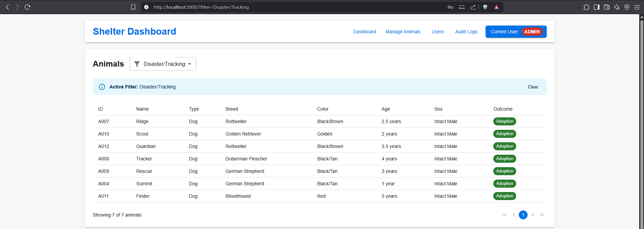Click Adoption badge for Ridge
Image resolution: width=644 pixels, height=229 pixels.
504,121
